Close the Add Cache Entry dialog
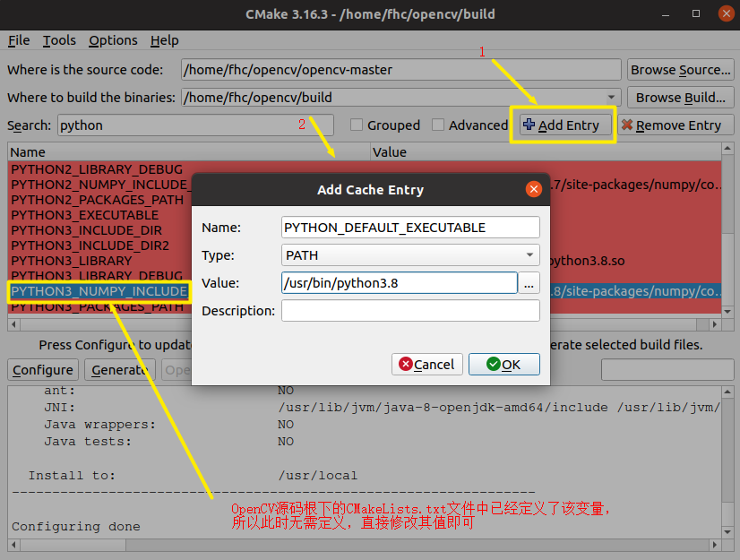The height and width of the screenshot is (560, 740). pyautogui.click(x=534, y=189)
